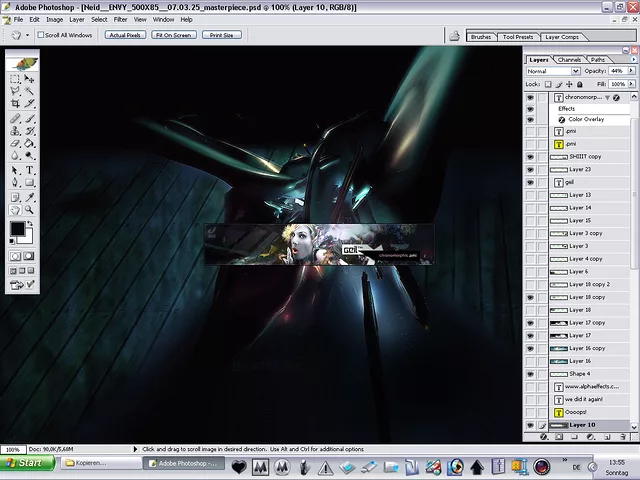Hide Layer 17 copy visibility
This screenshot has width=640, height=480.
530,323
